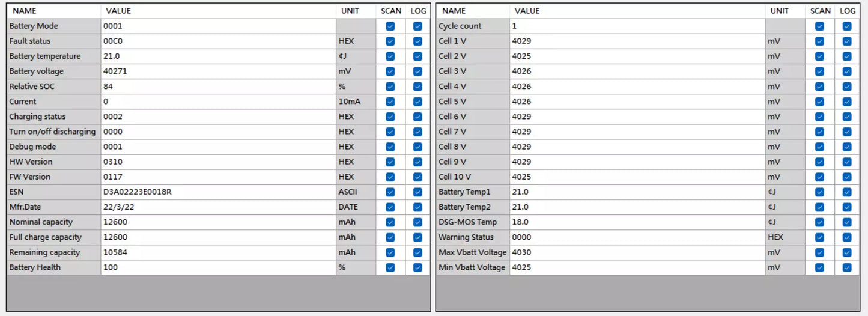Toggle LOG checkbox for Cell 1 V

[847, 41]
